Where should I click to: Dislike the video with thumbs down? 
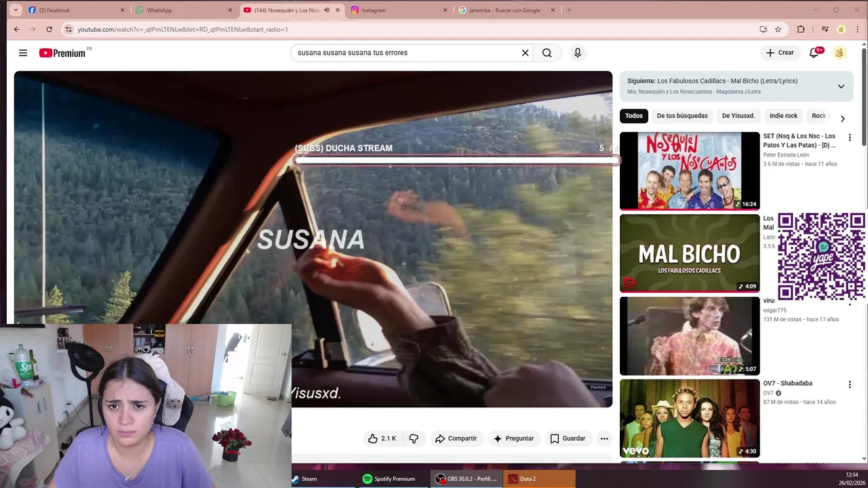point(414,439)
